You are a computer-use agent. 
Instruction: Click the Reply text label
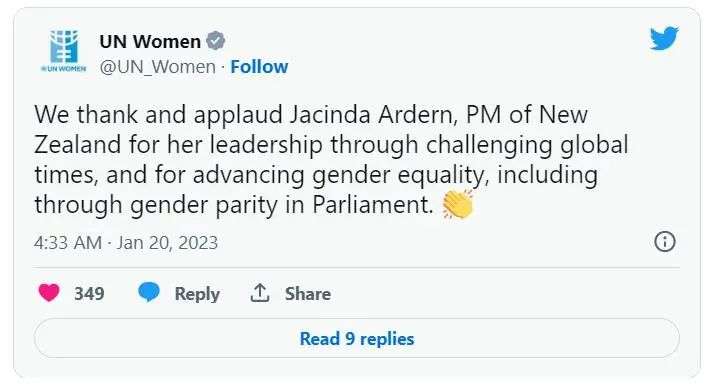pyautogui.click(x=197, y=294)
